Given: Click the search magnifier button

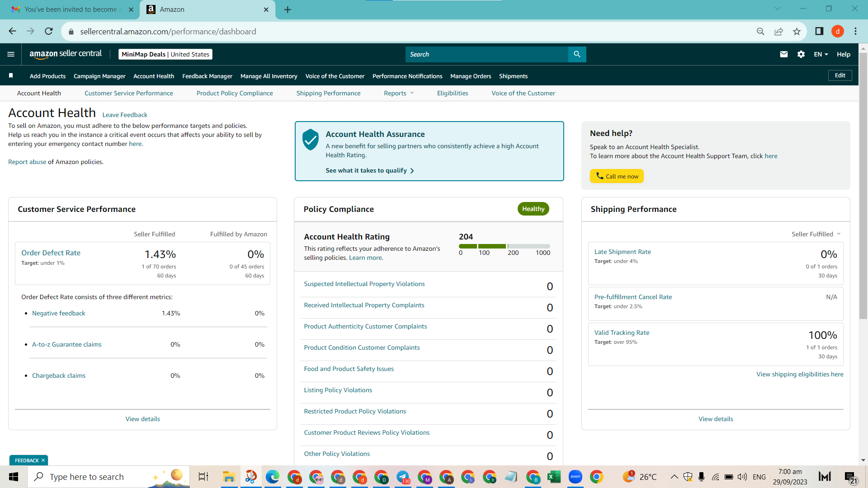Looking at the screenshot, I should [577, 54].
